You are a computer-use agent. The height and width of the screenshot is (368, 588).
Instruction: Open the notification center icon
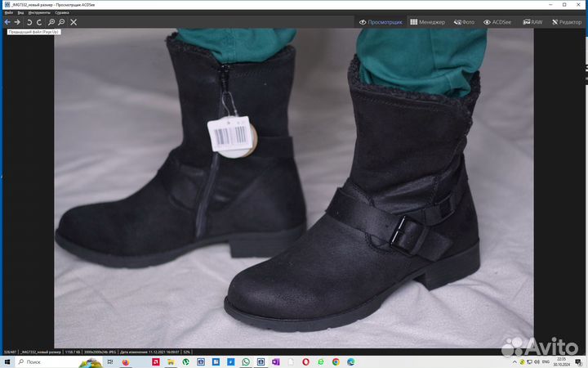578,362
